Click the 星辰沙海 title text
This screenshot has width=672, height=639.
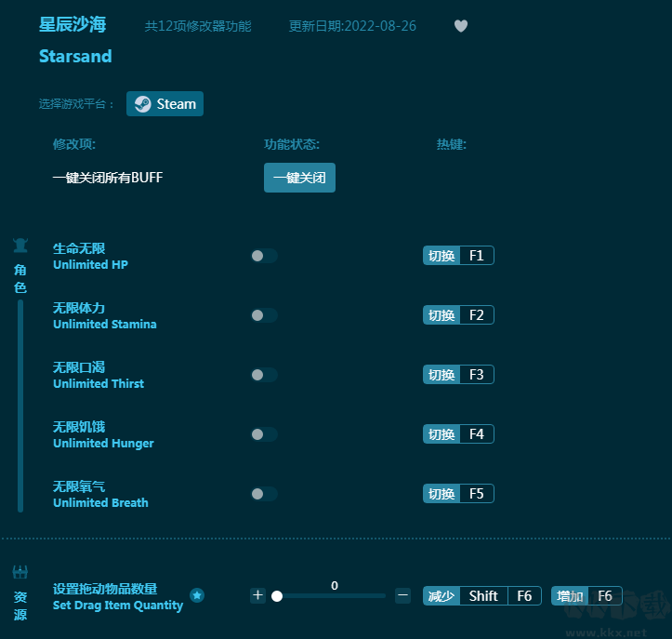72,24
